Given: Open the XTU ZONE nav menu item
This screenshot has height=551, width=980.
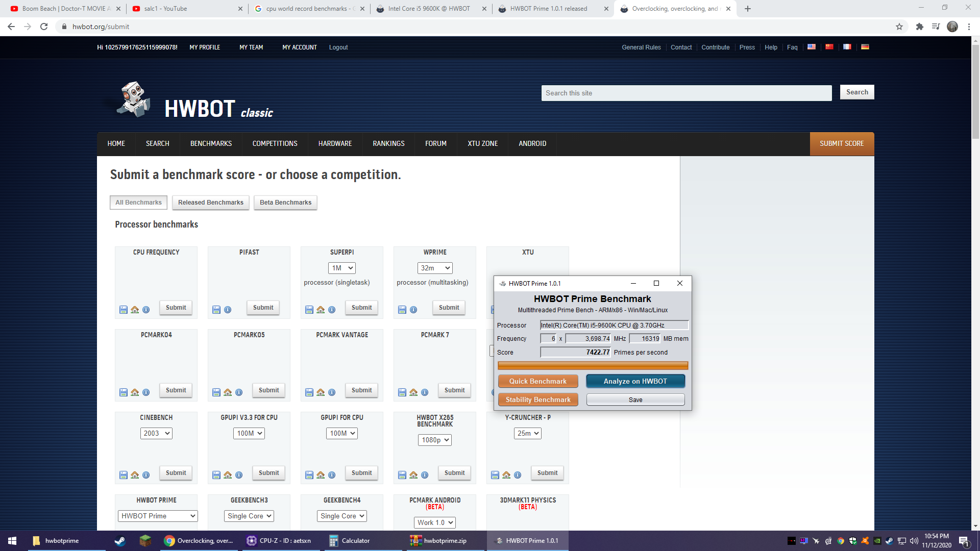Looking at the screenshot, I should tap(482, 143).
